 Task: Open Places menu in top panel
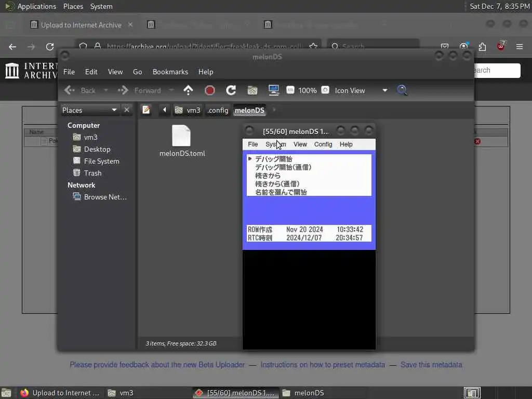tap(73, 6)
